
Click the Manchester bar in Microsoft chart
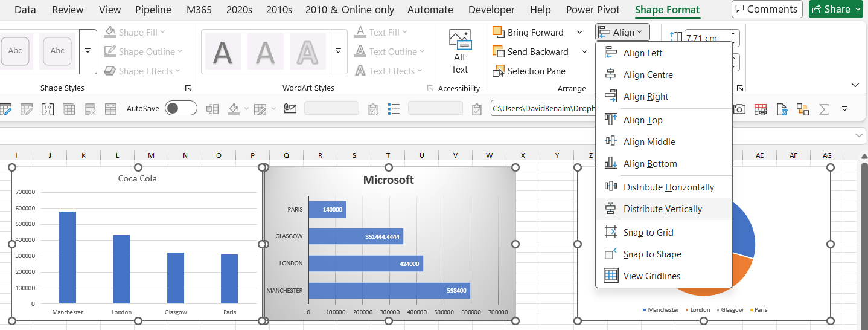[x=389, y=291]
